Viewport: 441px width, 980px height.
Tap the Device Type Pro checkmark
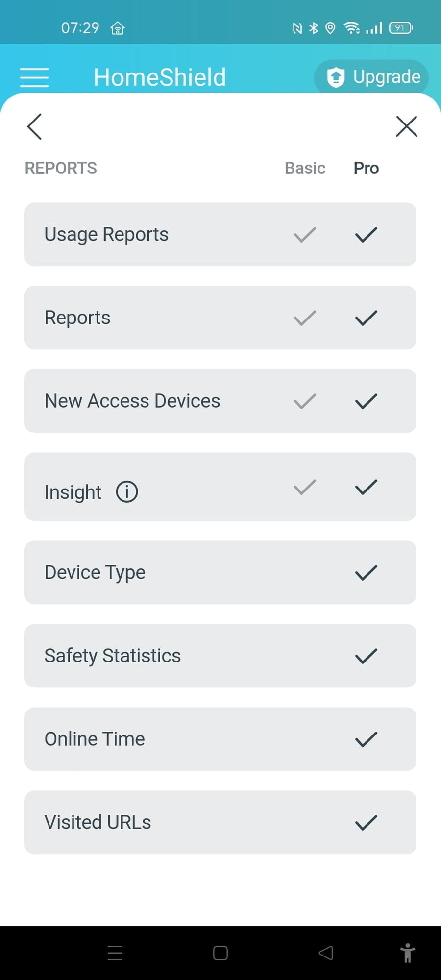click(366, 572)
